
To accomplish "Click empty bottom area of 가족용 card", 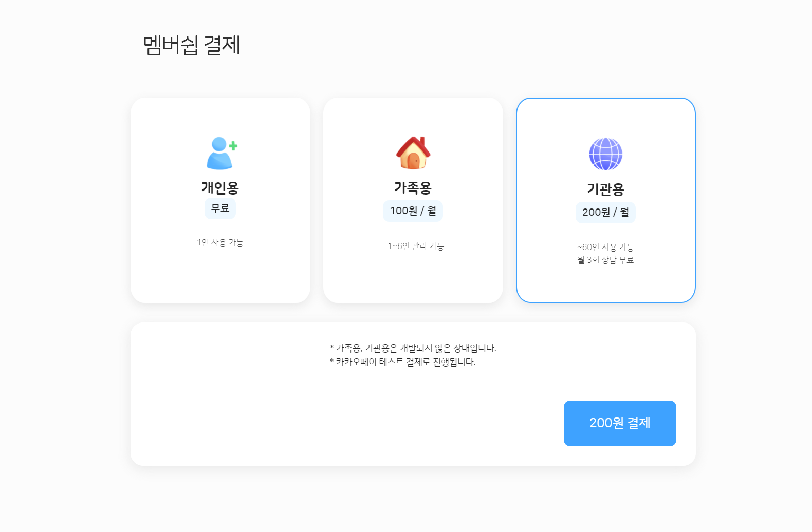I will pyautogui.click(x=413, y=280).
